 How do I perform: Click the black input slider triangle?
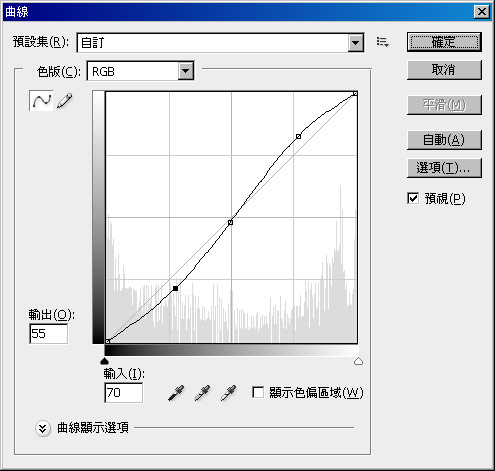point(105,361)
